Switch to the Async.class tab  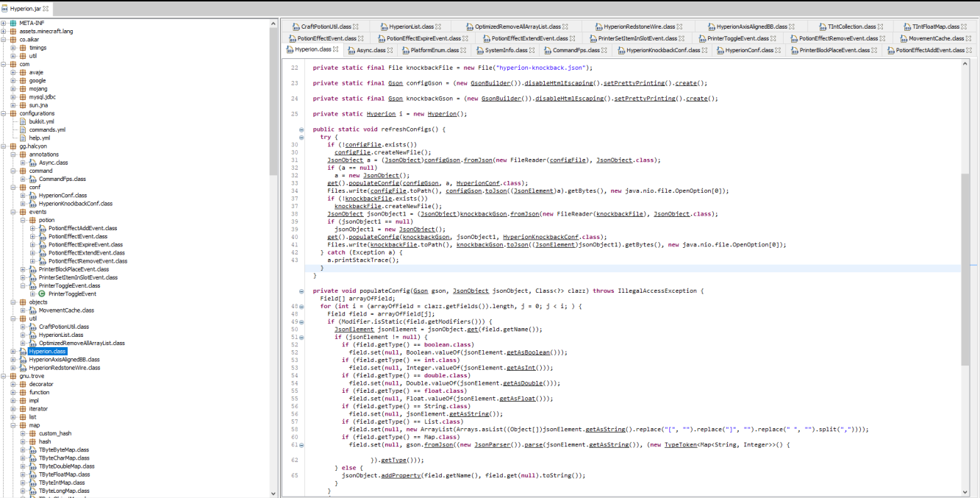371,50
